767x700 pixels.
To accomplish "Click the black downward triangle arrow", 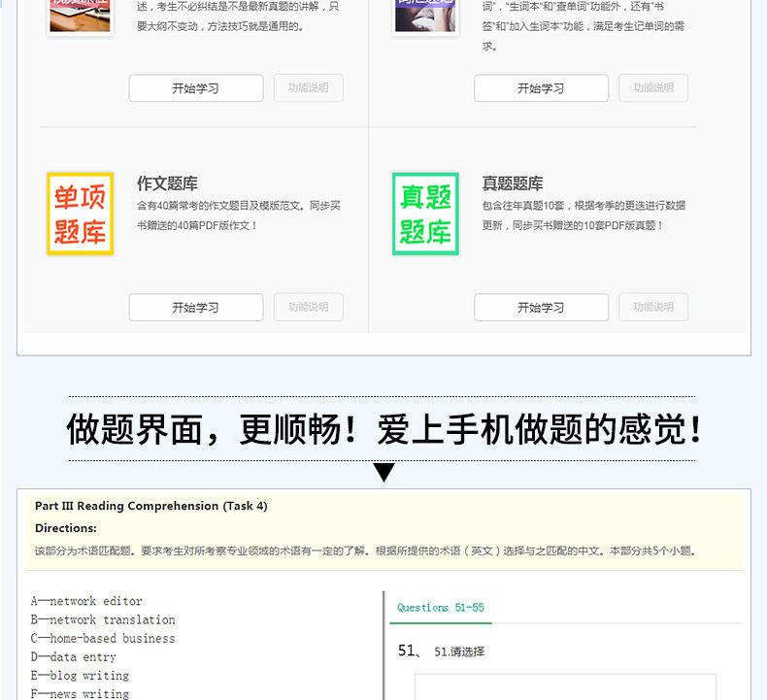I will coord(384,473).
